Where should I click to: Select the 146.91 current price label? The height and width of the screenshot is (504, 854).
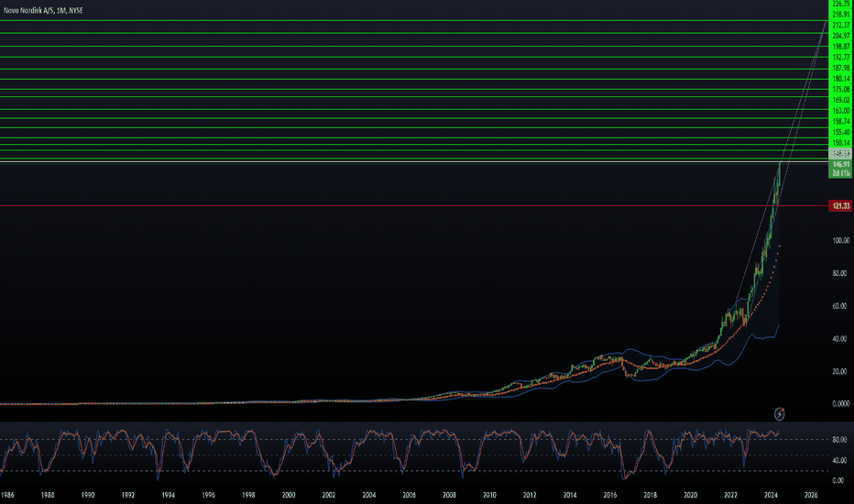click(840, 164)
